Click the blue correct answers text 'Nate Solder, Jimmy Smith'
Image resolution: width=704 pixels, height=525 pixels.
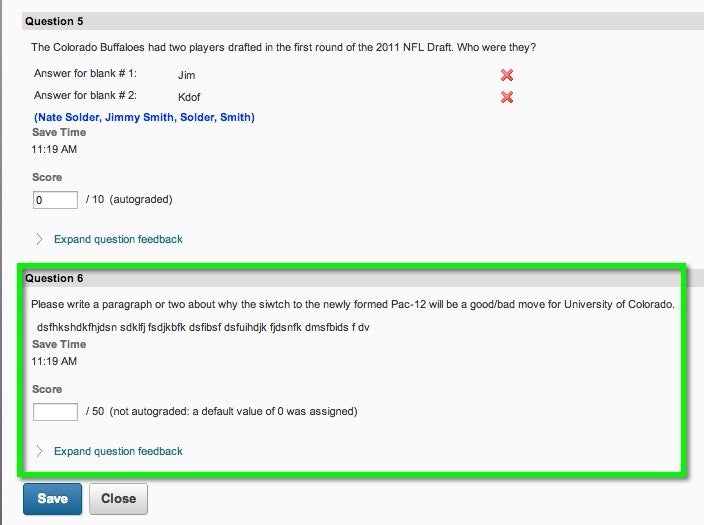(104, 117)
